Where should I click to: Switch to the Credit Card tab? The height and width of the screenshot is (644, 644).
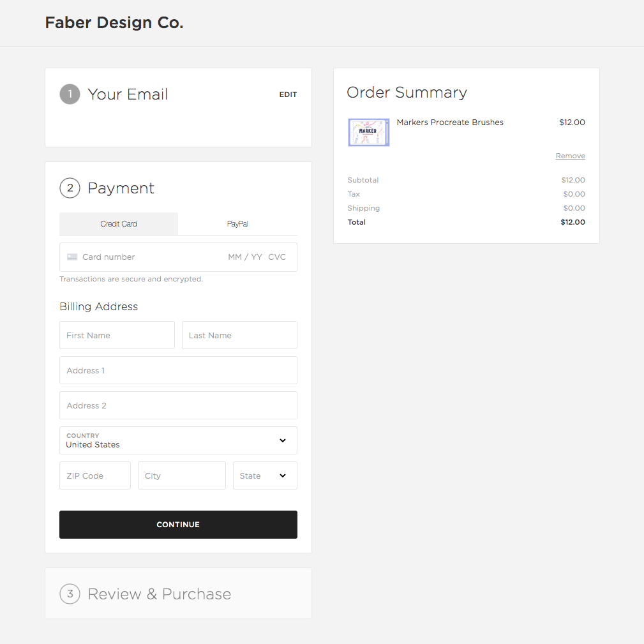[119, 224]
